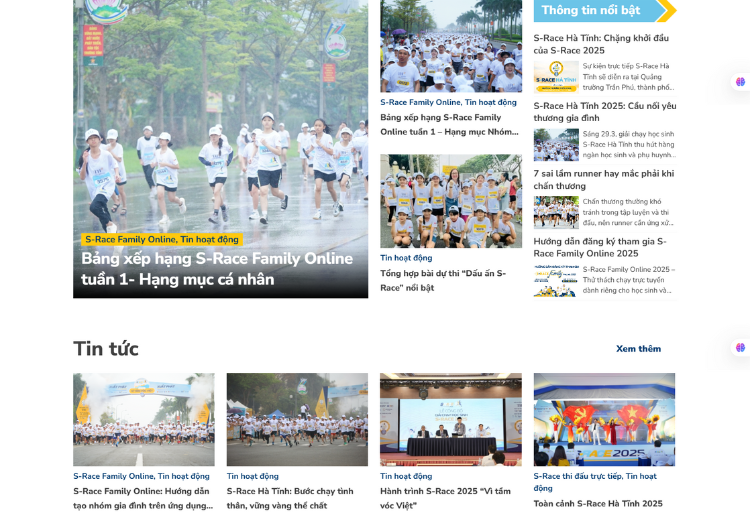This screenshot has width=750, height=527.
Task: Click 'Tin hoạt động' above 'Bước chạy tinh thần'
Action: click(x=253, y=476)
